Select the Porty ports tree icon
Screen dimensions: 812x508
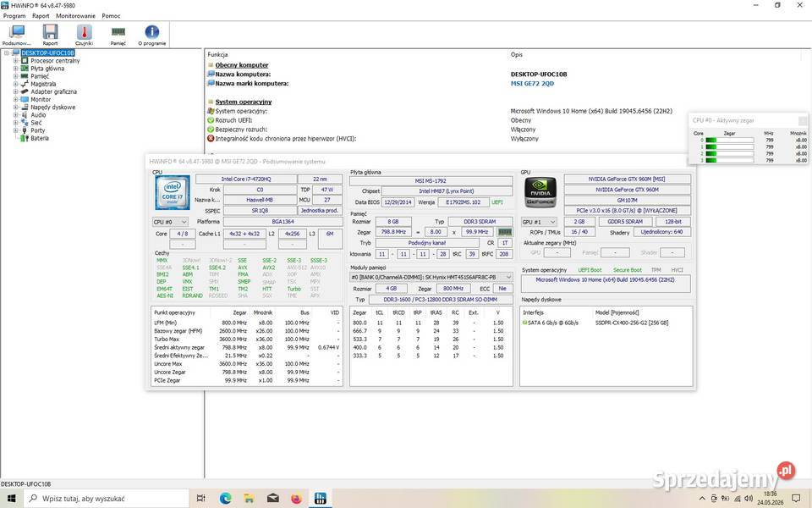tap(25, 130)
